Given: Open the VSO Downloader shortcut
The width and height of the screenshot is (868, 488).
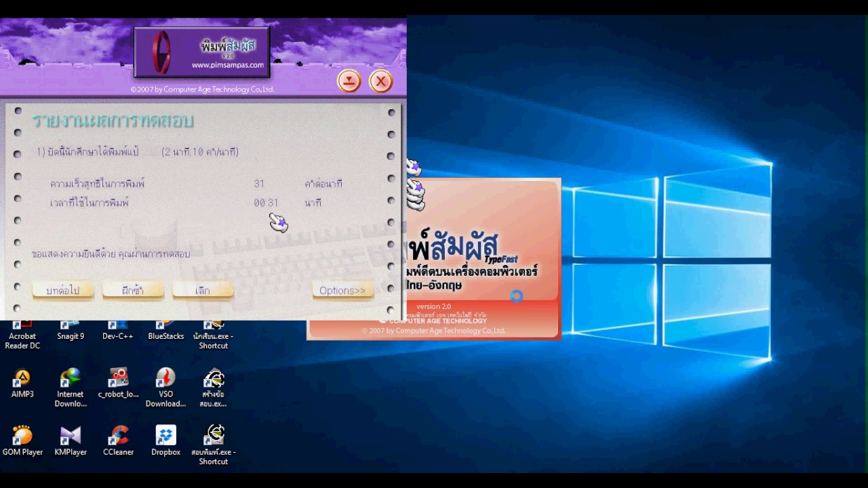Looking at the screenshot, I should click(x=165, y=388).
